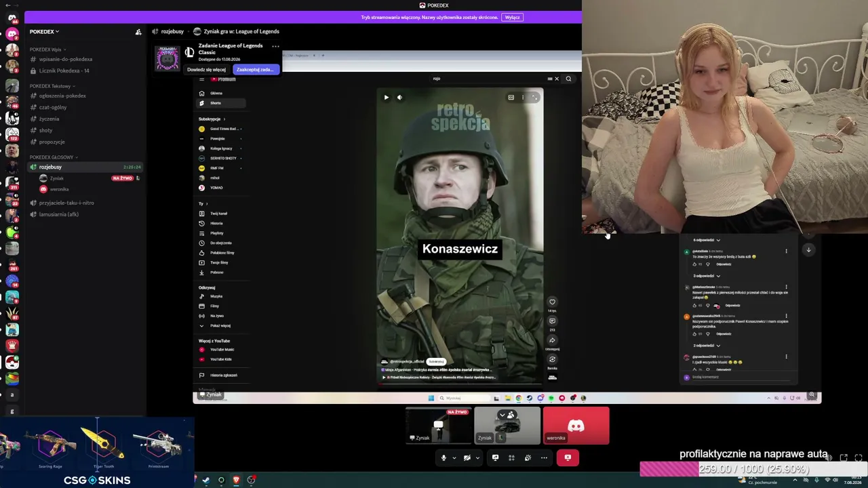Expand the Subskrypcje section in YouTube

[x=211, y=119]
